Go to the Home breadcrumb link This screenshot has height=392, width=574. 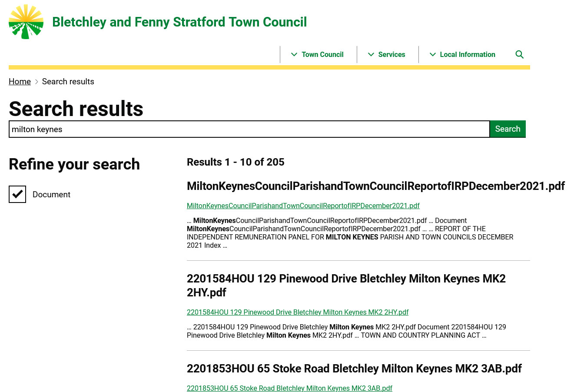tap(20, 82)
